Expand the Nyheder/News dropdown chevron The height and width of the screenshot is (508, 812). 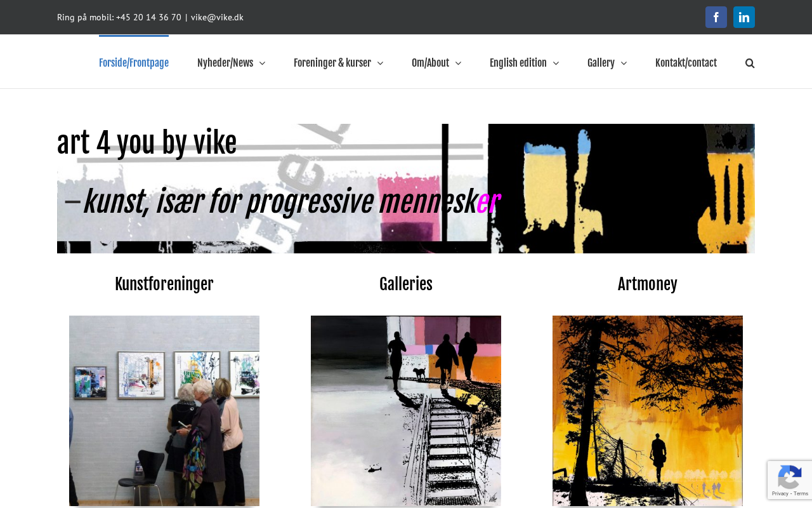263,63
